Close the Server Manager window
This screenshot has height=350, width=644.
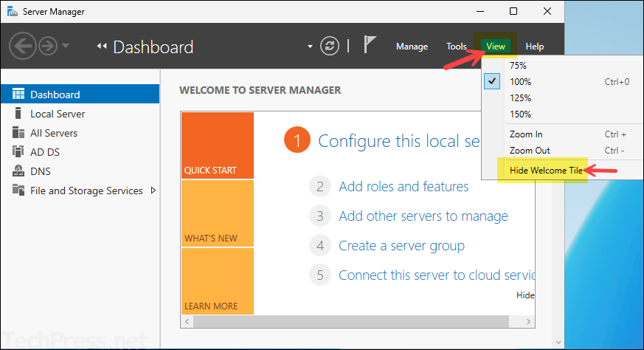[547, 11]
